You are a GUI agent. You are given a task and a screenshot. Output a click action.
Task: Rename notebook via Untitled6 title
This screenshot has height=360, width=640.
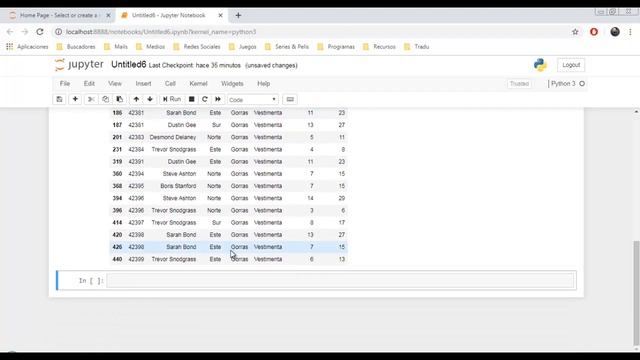(129, 64)
